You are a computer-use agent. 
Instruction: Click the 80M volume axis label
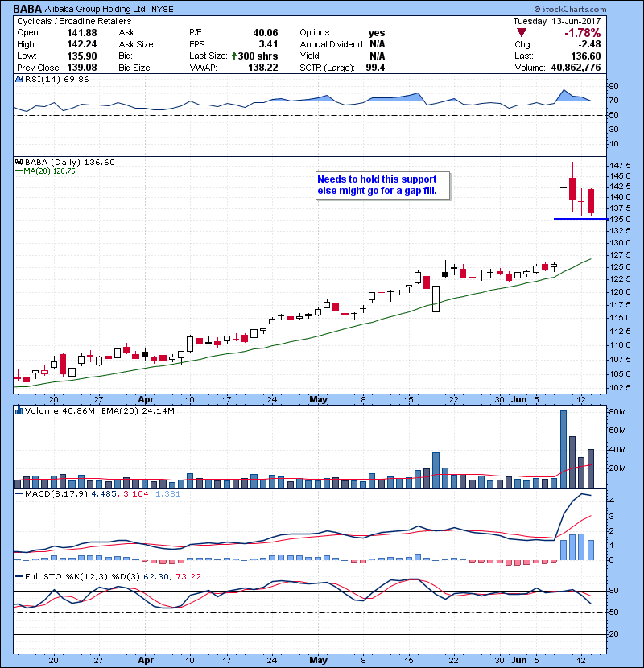[617, 412]
